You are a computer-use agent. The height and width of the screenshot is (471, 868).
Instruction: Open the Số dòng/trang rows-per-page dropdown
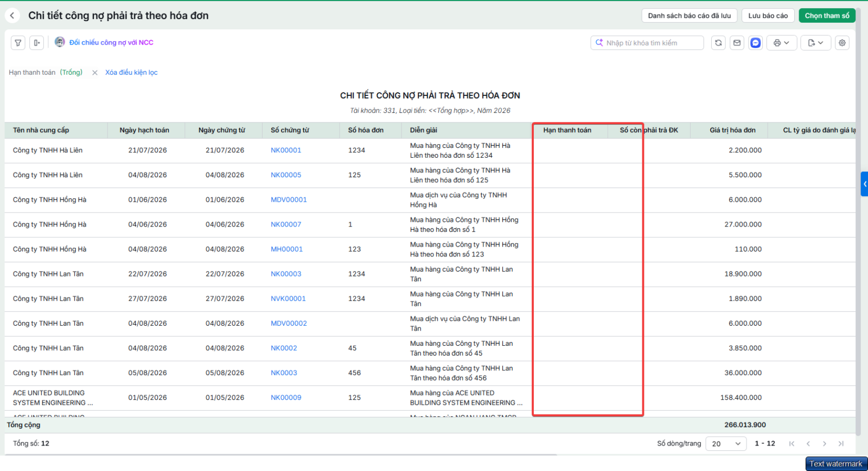[726, 443]
